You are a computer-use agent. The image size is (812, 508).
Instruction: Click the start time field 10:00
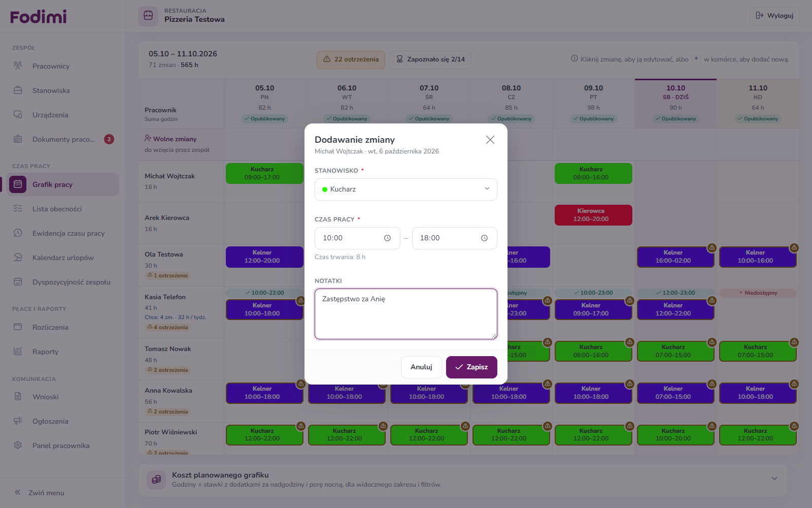pyautogui.click(x=357, y=238)
